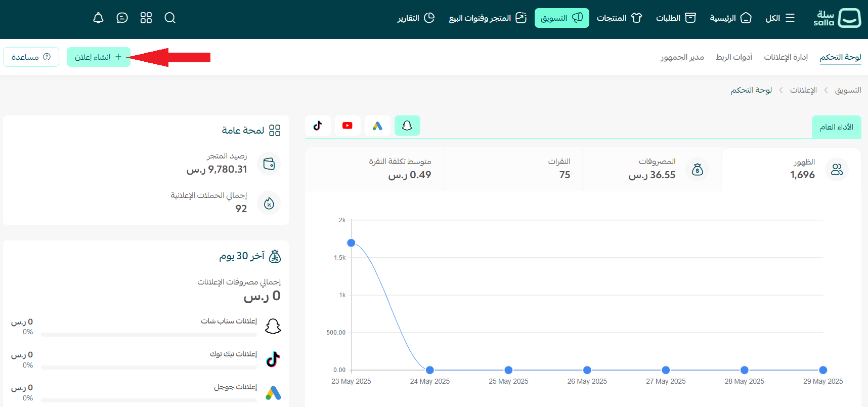Screen dimensions: 868x407
Task: Click the search magnifier icon
Action: point(170,18)
